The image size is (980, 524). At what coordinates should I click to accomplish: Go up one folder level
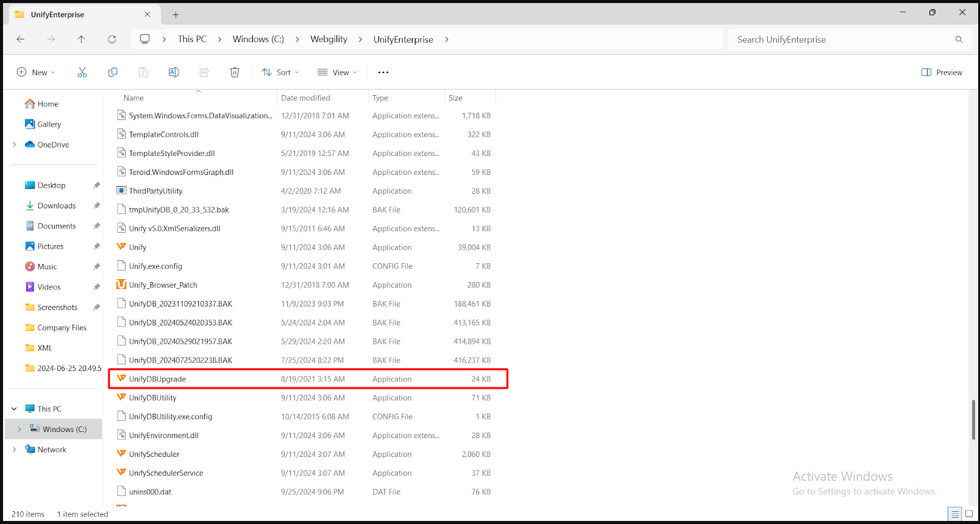pyautogui.click(x=81, y=40)
